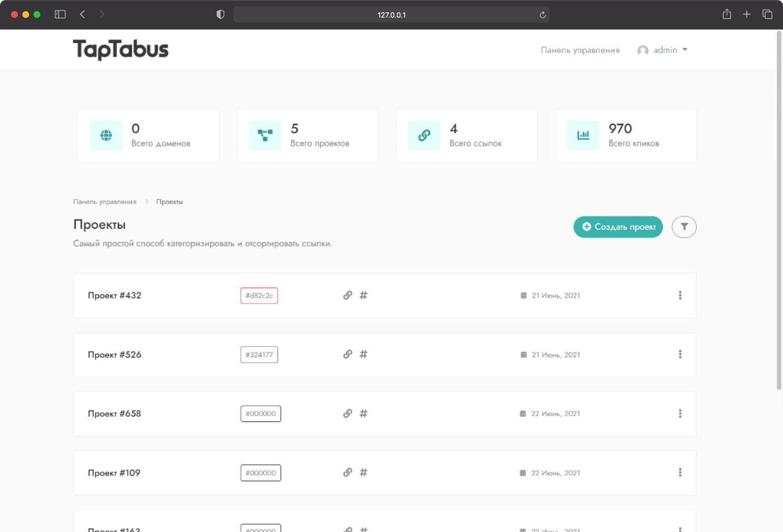Click the admin avatar icon
Image resolution: width=783 pixels, height=532 pixels.
pos(643,50)
